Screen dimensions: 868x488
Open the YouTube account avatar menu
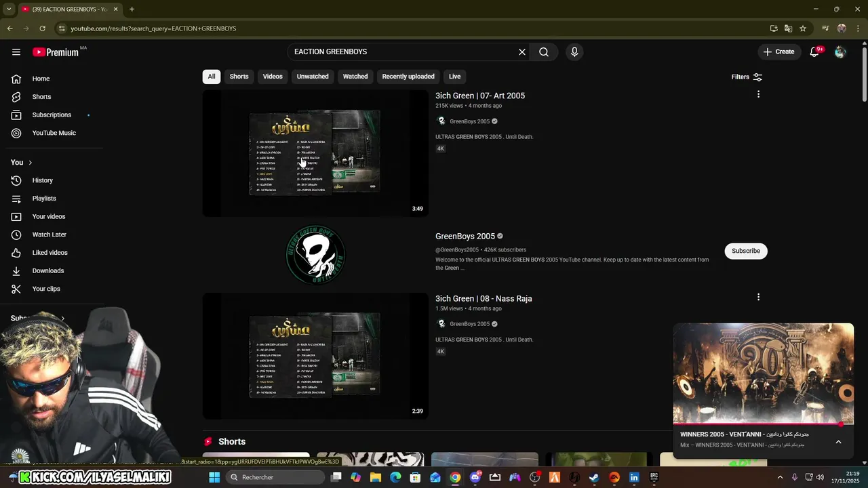840,52
